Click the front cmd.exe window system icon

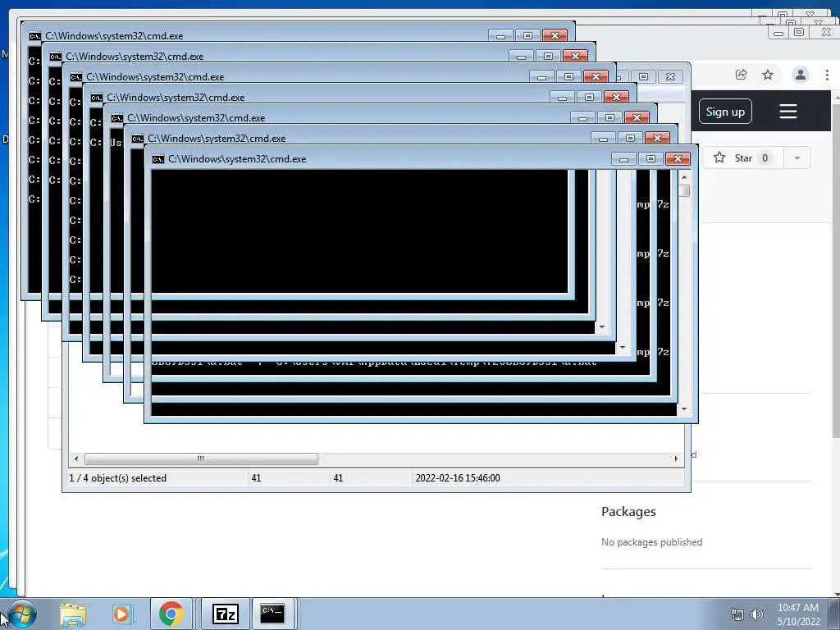click(158, 159)
